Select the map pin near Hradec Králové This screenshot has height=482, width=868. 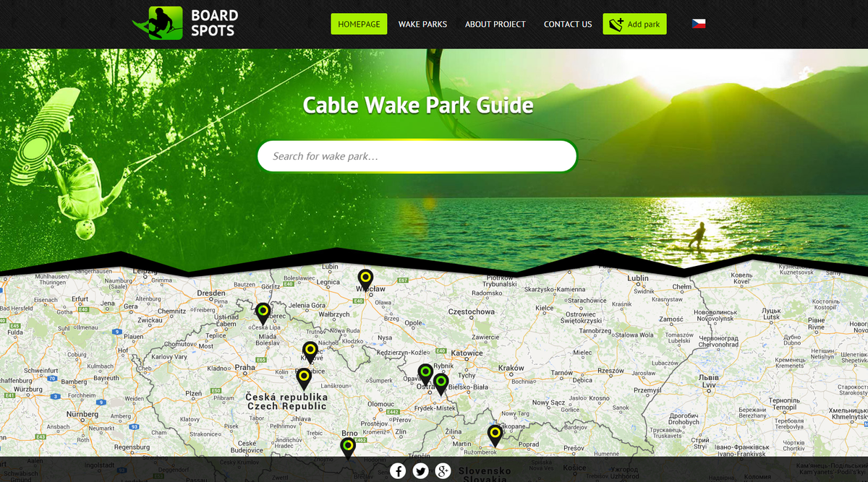point(310,352)
